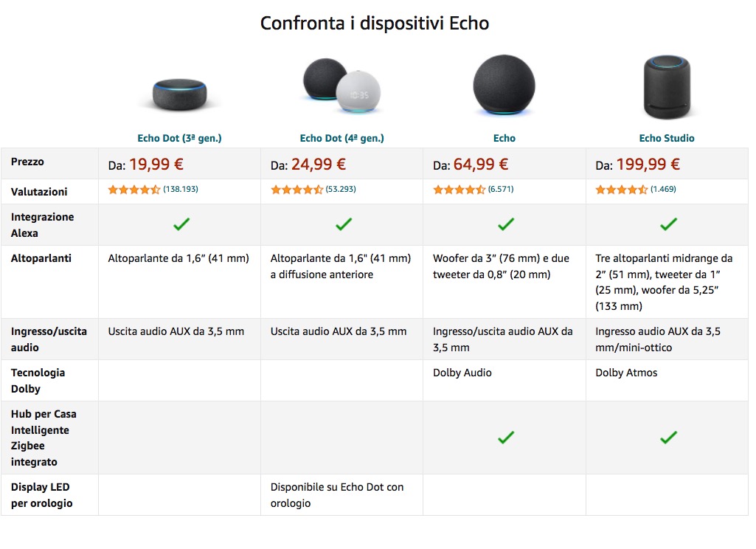Click the Echo Studio product image
Viewport: 756px width, 549px height.
pyautogui.click(x=667, y=86)
